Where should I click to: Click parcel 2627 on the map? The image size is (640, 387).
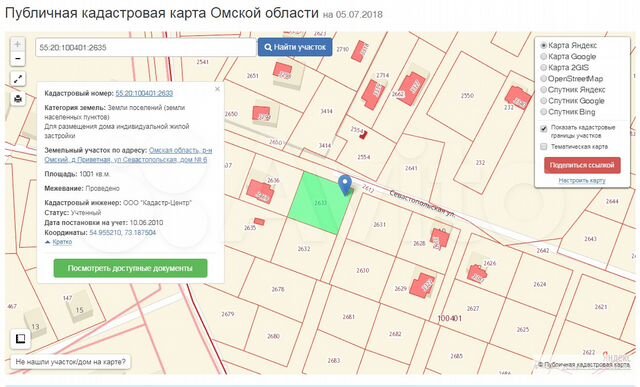pos(473,308)
